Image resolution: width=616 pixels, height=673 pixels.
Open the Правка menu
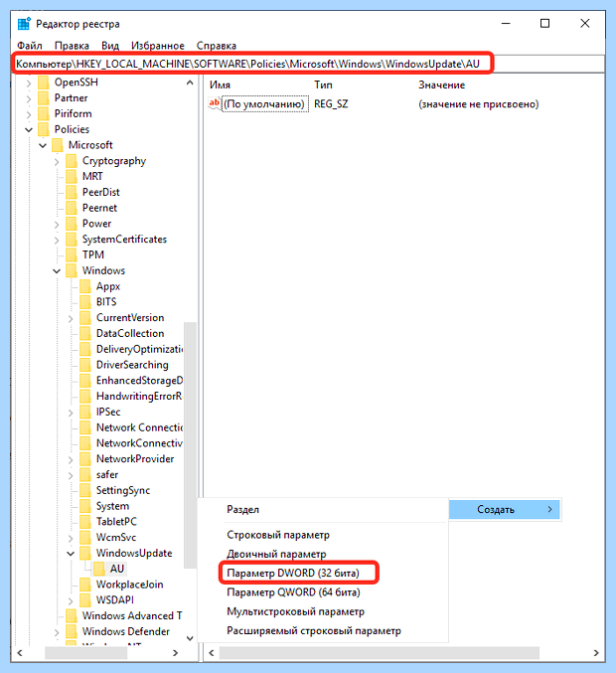pyautogui.click(x=72, y=46)
